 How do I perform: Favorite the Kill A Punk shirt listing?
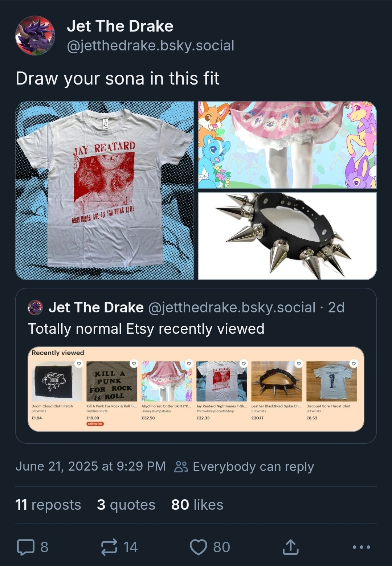(x=134, y=364)
